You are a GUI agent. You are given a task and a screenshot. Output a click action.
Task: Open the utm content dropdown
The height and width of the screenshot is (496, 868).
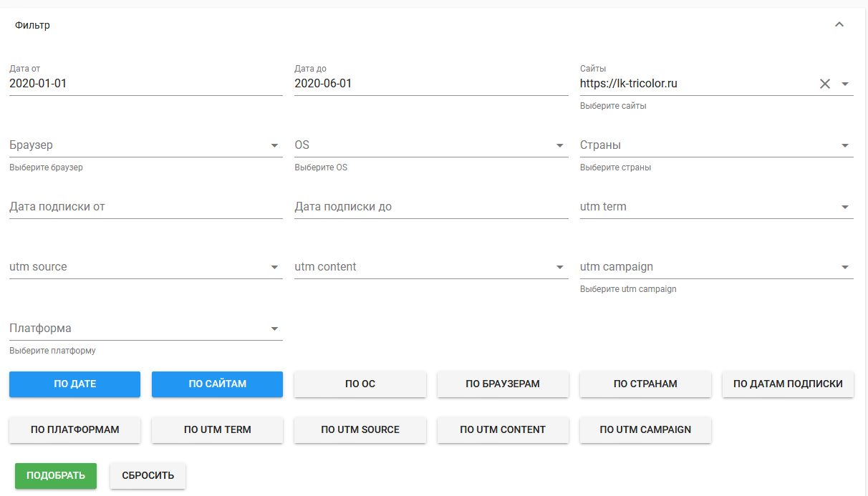pyautogui.click(x=560, y=267)
